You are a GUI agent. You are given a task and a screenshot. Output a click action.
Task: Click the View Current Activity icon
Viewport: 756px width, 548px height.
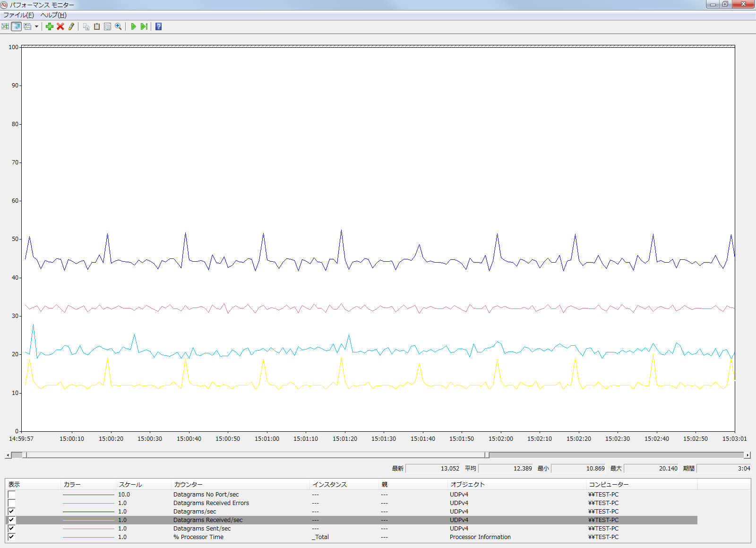5,26
